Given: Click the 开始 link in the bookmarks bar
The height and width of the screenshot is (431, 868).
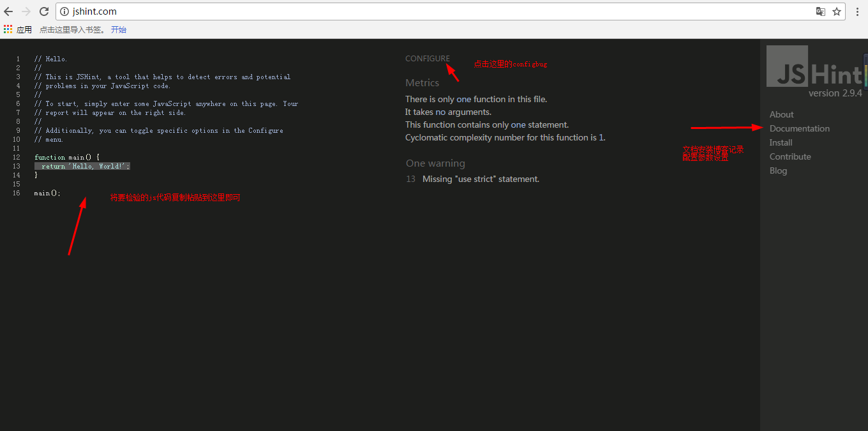Looking at the screenshot, I should (x=119, y=29).
